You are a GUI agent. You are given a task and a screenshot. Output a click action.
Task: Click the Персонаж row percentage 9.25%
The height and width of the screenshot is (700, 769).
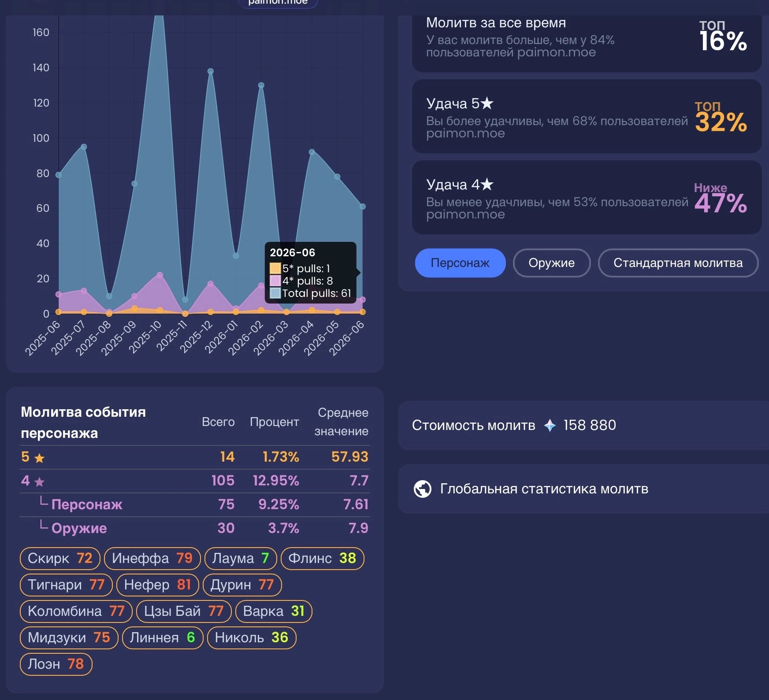point(279,504)
